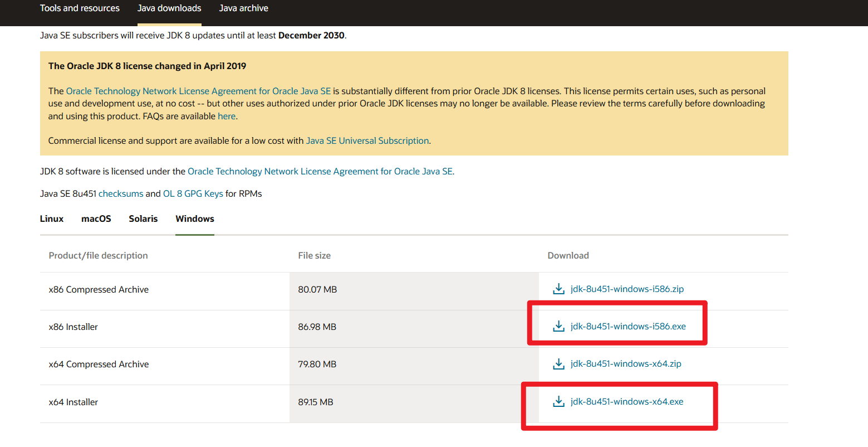Open the Tools and resources menu item

point(80,8)
